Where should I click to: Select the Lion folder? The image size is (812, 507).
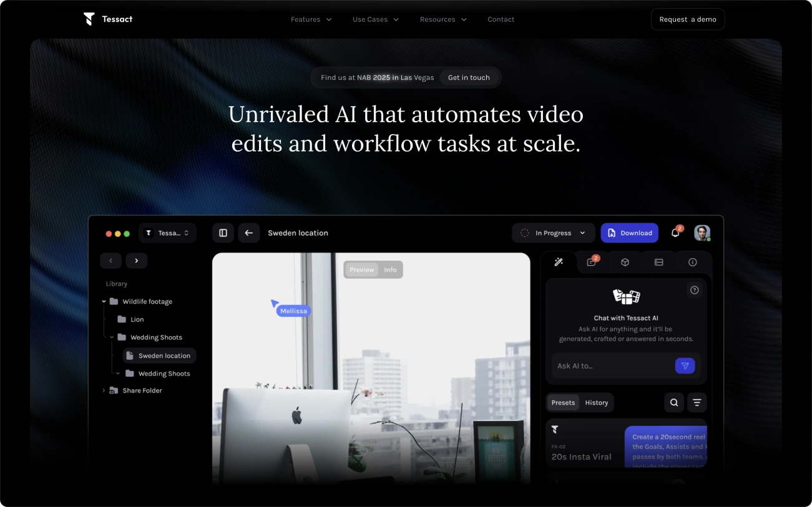point(130,319)
